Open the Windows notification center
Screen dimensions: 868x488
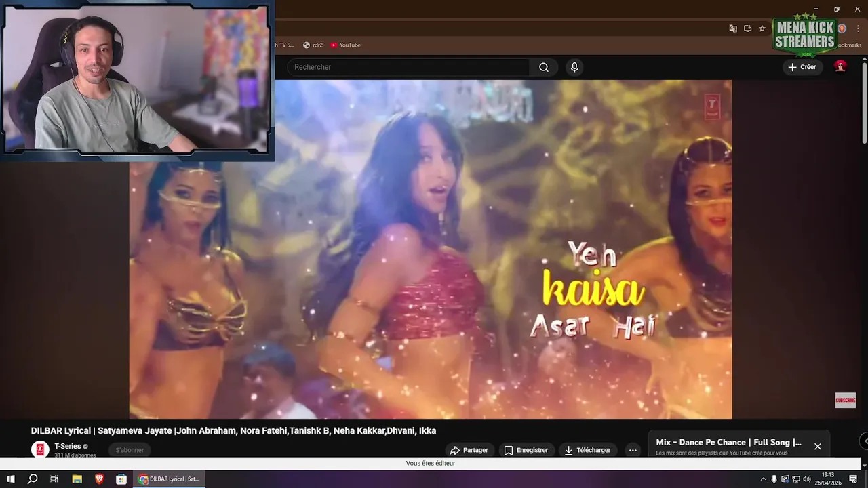pos(854,479)
